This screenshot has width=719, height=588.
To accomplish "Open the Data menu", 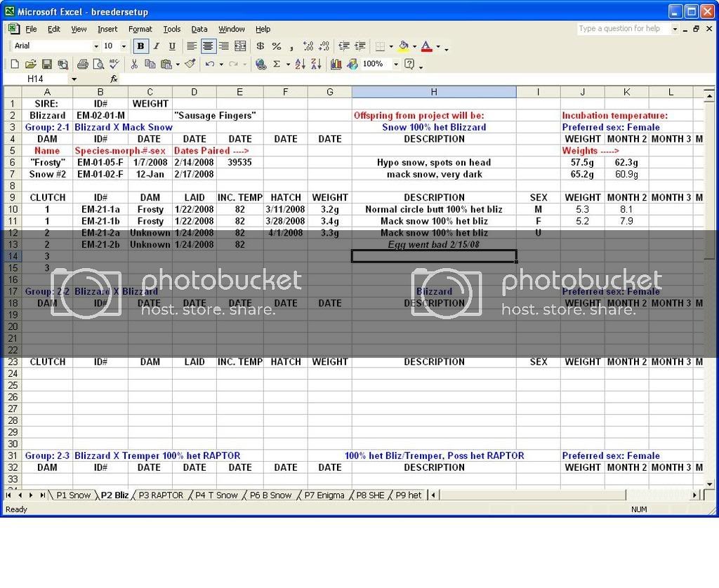I will (199, 29).
